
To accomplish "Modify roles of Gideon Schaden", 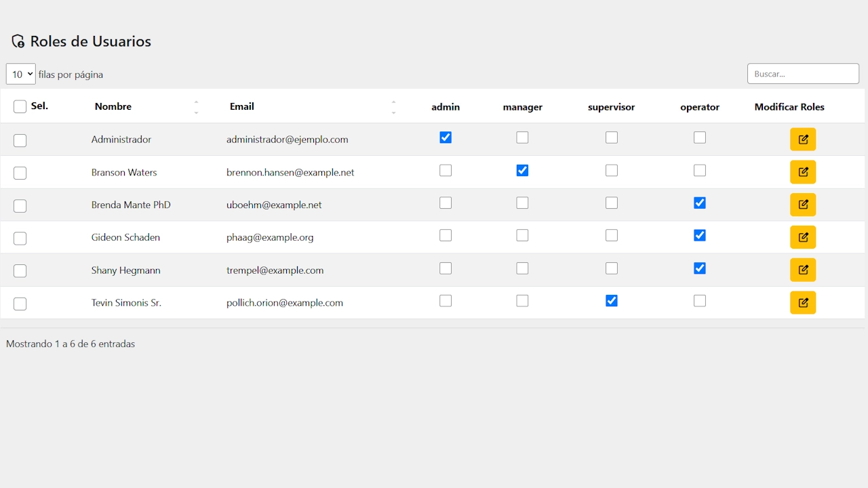I will pos(802,237).
